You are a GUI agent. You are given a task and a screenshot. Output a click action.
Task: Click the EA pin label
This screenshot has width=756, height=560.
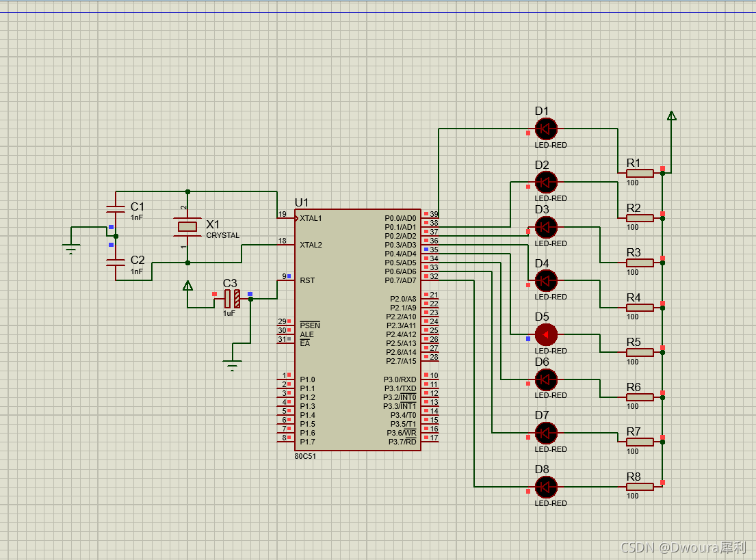[304, 343]
